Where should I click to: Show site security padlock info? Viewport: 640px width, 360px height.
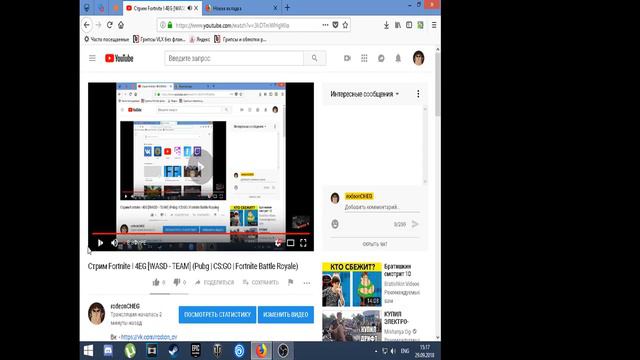pos(170,25)
